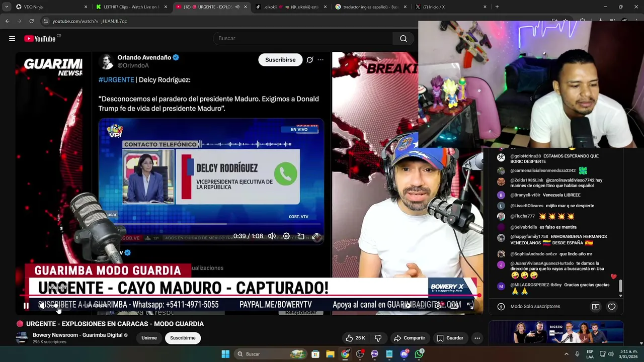Click @MILAGROSPEREZ-tb8ny chat message
This screenshot has height=362, width=644.
(560, 288)
